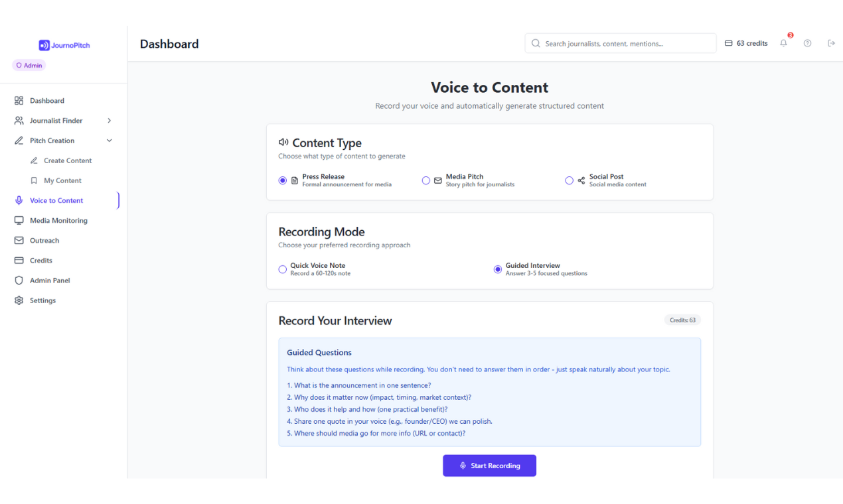Expand the Journalist Finder submenu chevron
The height and width of the screenshot is (504, 843).
pos(110,121)
